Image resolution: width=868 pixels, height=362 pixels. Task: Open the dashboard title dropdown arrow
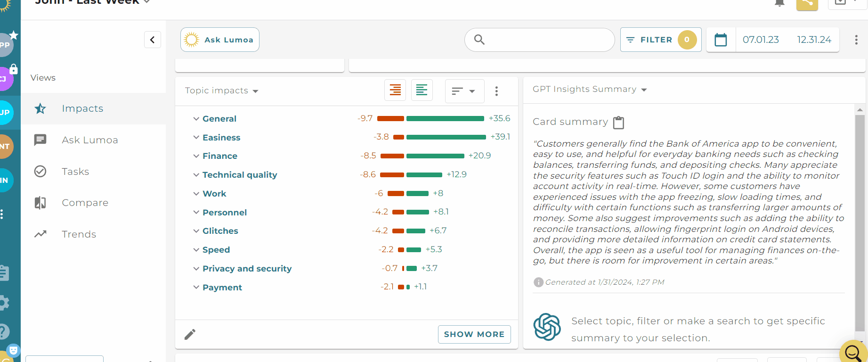[x=147, y=2]
